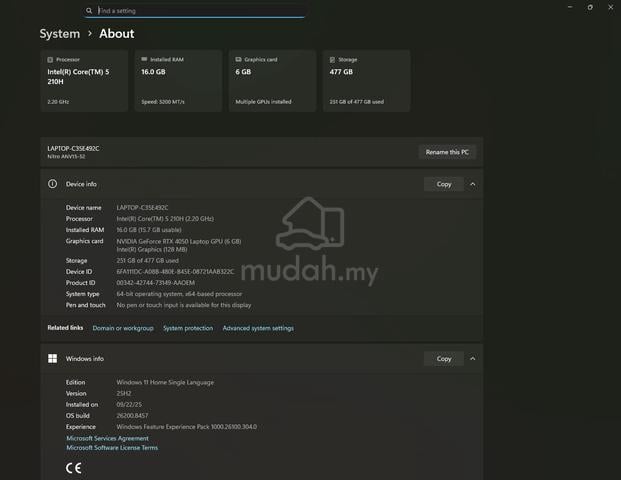621x480 pixels.
Task: Select the Windows Feature Experience Pack text
Action: (x=187, y=427)
